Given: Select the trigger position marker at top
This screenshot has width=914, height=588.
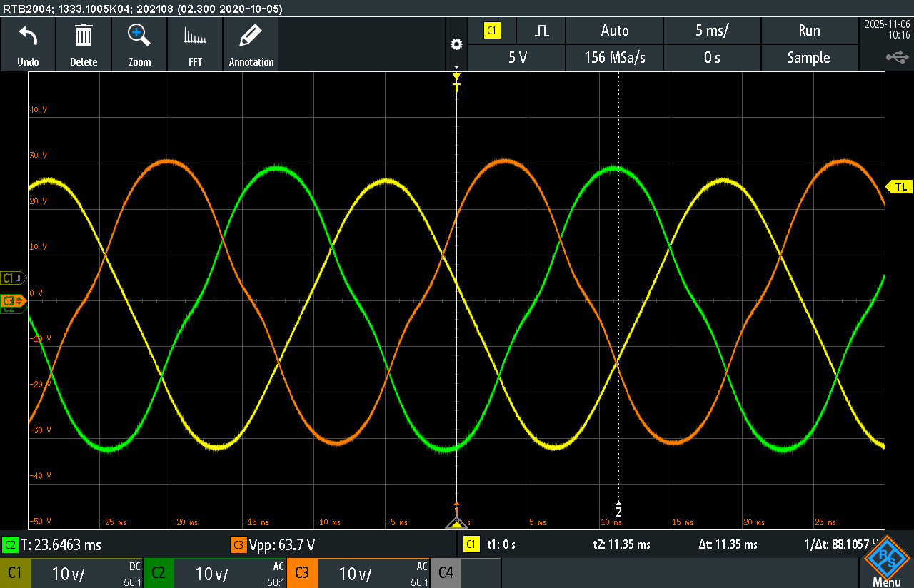Looking at the screenshot, I should (x=457, y=81).
